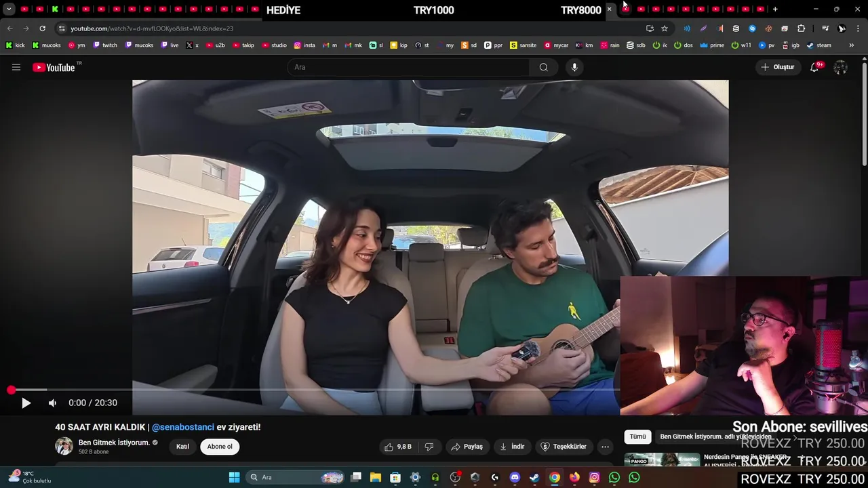Reload the page with the refresh icon
This screenshot has width=868, height=488.
pos(42,28)
